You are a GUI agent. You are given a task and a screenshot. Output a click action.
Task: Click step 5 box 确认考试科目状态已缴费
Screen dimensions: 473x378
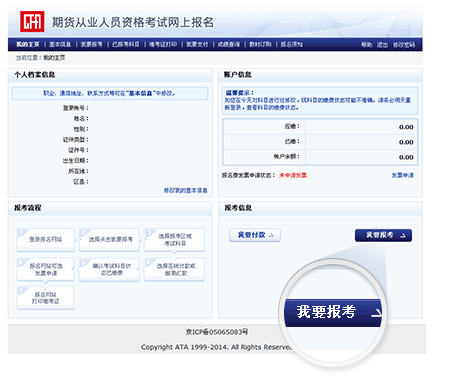pos(110,269)
